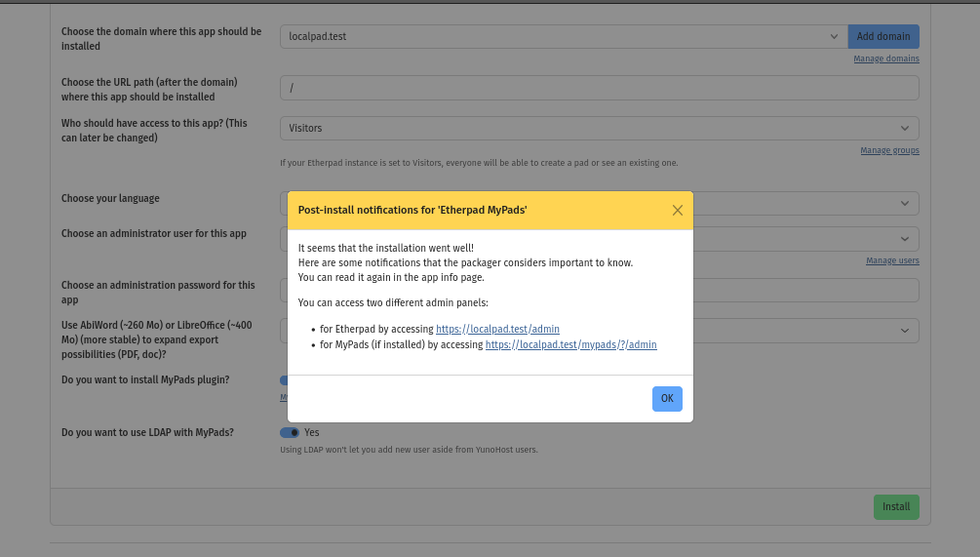Click the dialog title 'Post-install notifications'

[x=412, y=210]
